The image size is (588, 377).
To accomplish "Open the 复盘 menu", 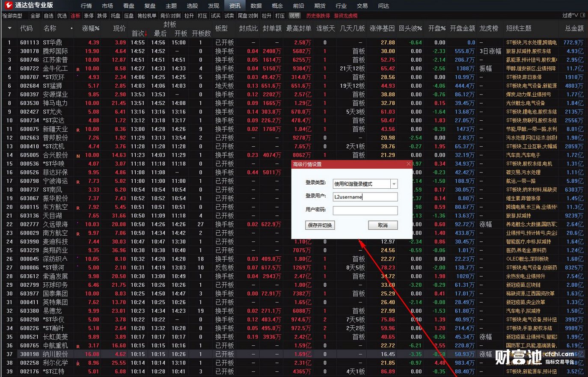I will 150,6.
